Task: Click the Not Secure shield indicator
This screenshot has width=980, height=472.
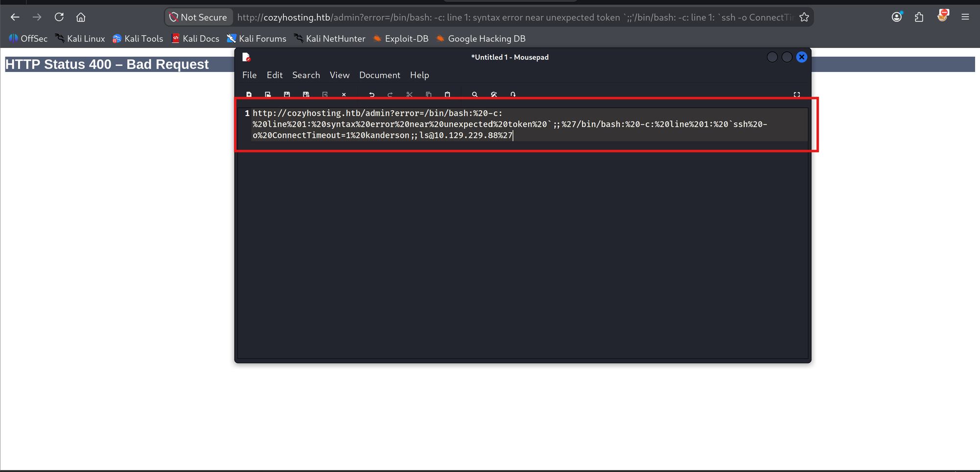Action: [198, 17]
